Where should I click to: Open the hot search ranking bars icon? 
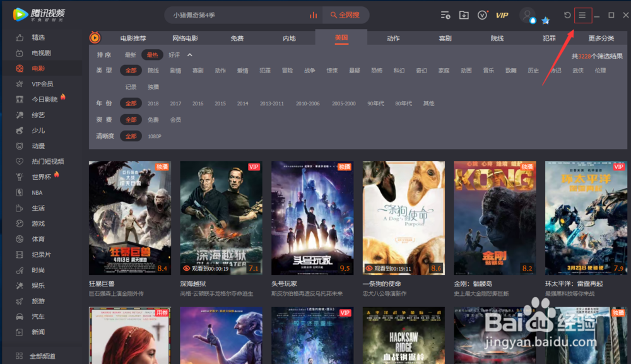[314, 15]
